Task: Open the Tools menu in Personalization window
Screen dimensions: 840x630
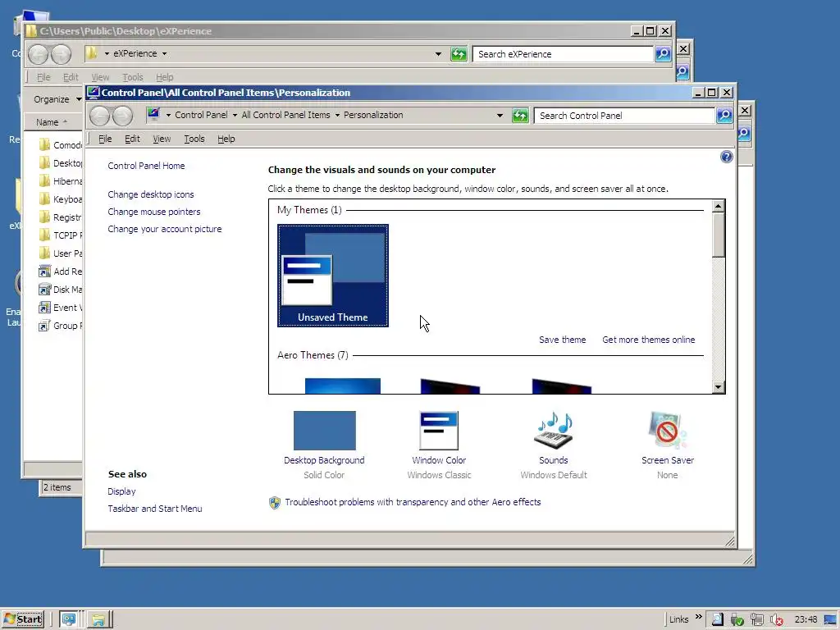Action: pos(194,139)
